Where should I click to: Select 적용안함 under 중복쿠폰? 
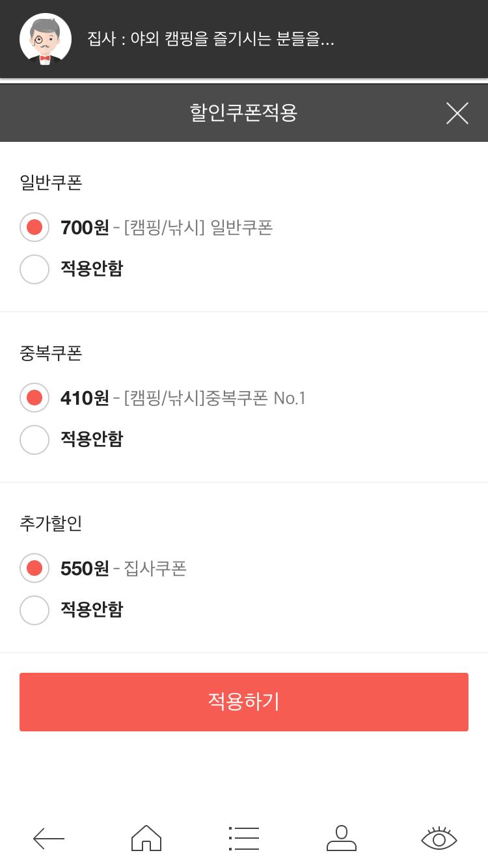(x=34, y=439)
